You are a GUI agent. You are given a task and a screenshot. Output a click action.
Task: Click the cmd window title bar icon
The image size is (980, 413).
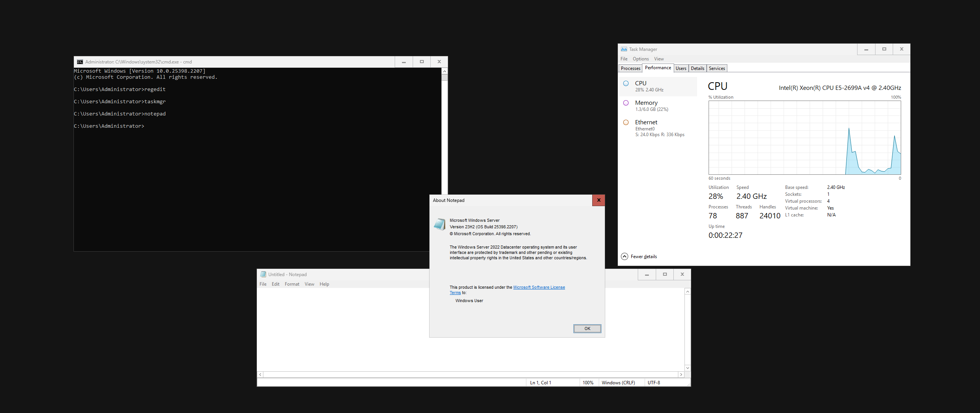[80, 62]
